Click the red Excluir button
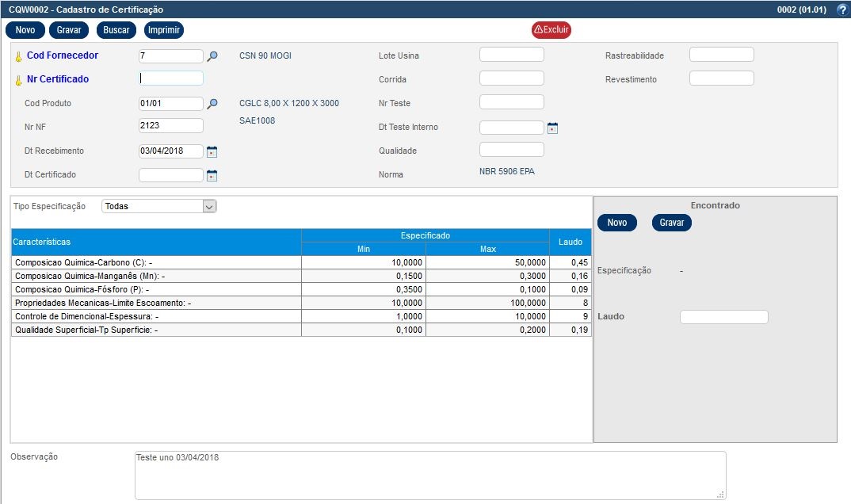The height and width of the screenshot is (504, 851). tap(551, 30)
